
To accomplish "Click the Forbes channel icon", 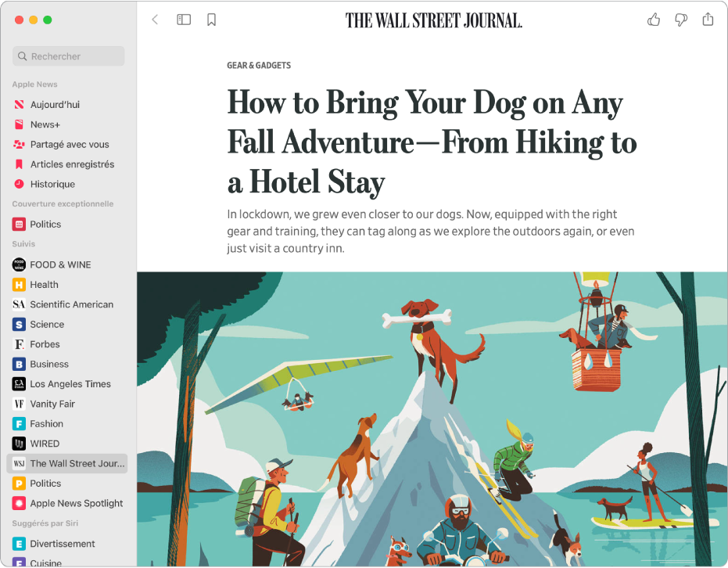I will tap(19, 344).
